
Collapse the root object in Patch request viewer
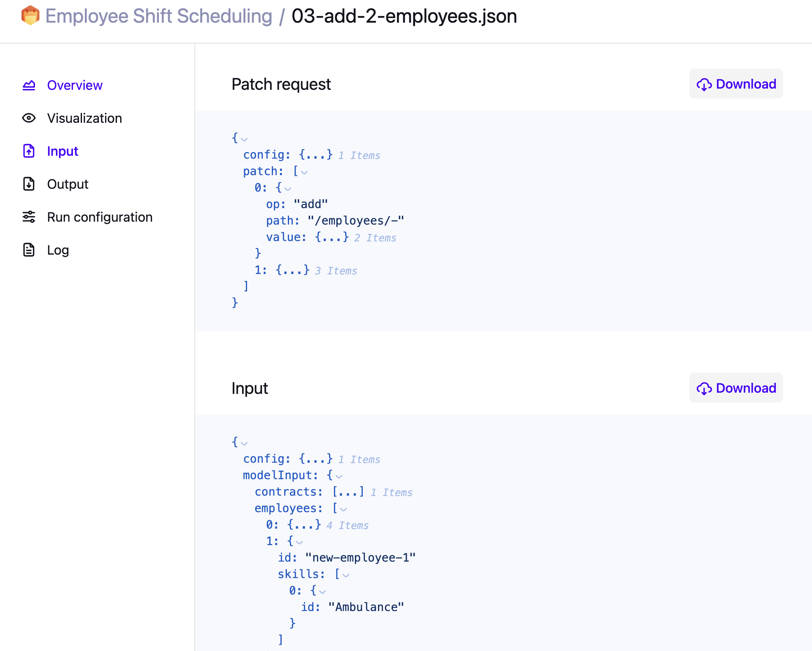tap(245, 140)
